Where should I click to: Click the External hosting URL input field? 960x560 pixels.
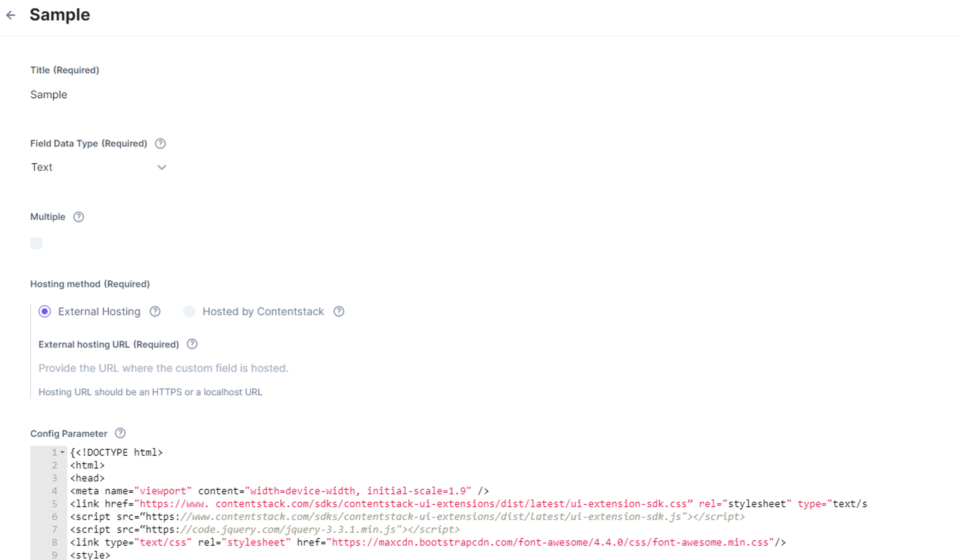click(x=164, y=368)
